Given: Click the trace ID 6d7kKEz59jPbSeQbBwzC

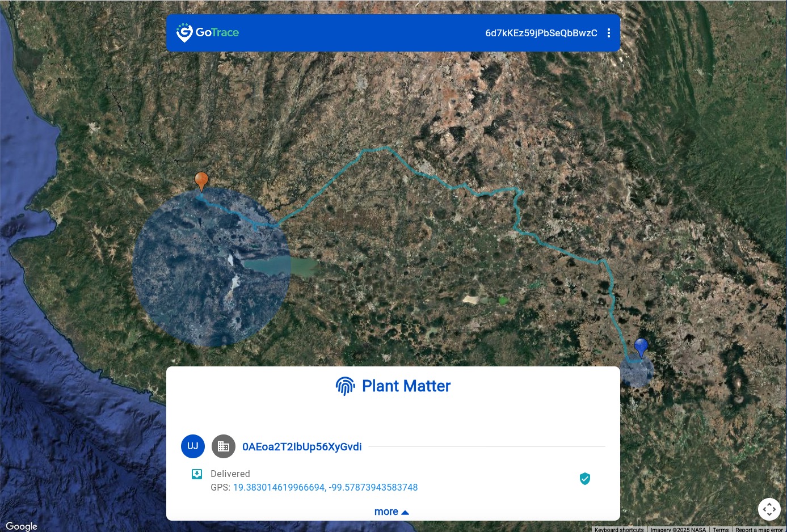Looking at the screenshot, I should (541, 33).
